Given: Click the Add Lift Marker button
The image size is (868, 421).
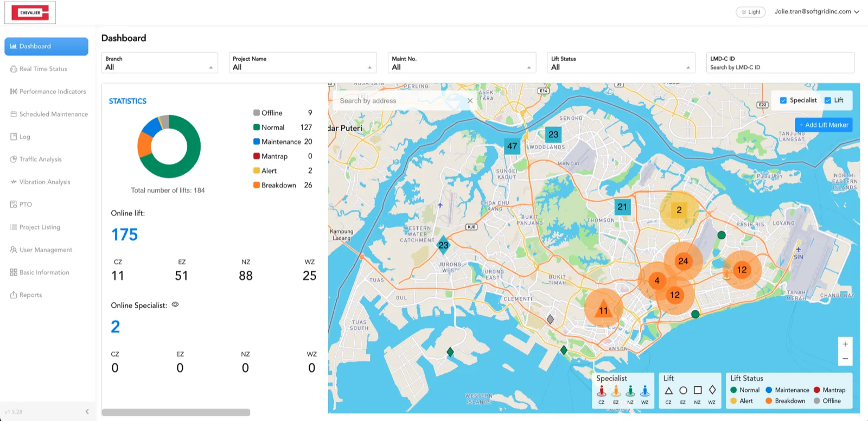Looking at the screenshot, I should (x=824, y=125).
